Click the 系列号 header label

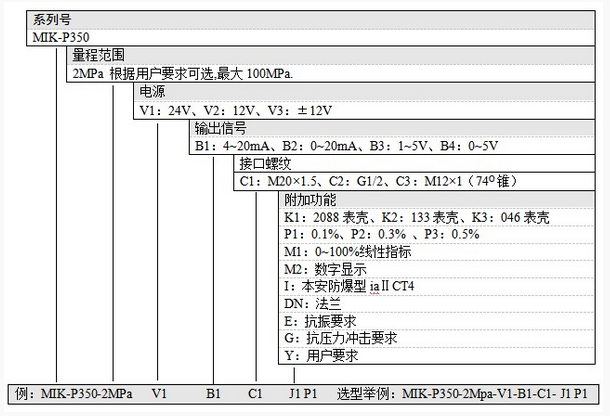click(50, 21)
